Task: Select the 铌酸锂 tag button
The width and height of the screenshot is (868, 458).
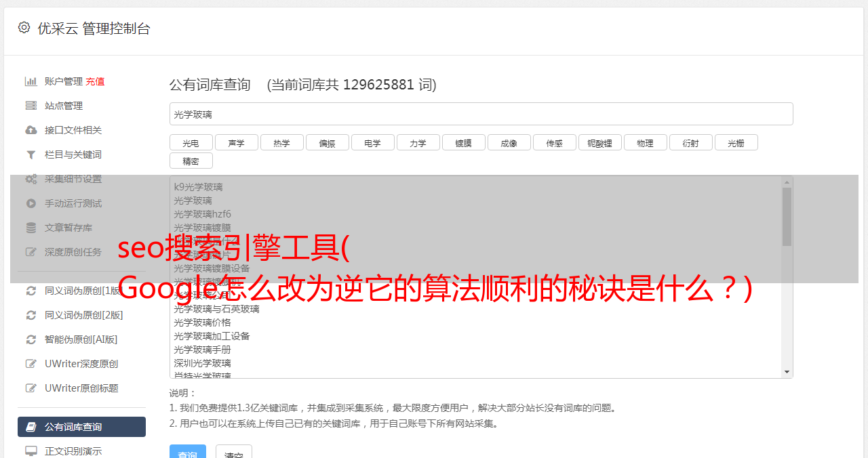Action: [599, 142]
